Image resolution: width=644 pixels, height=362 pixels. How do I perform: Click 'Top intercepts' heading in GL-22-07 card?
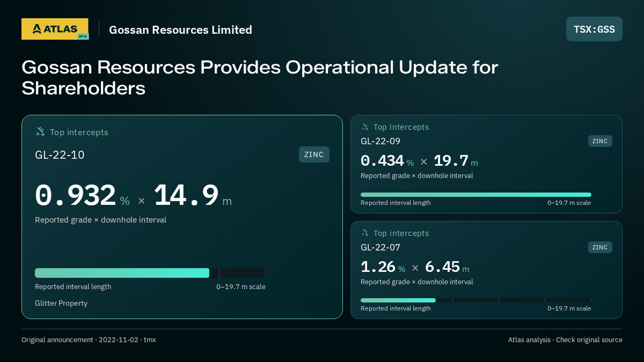click(x=401, y=233)
